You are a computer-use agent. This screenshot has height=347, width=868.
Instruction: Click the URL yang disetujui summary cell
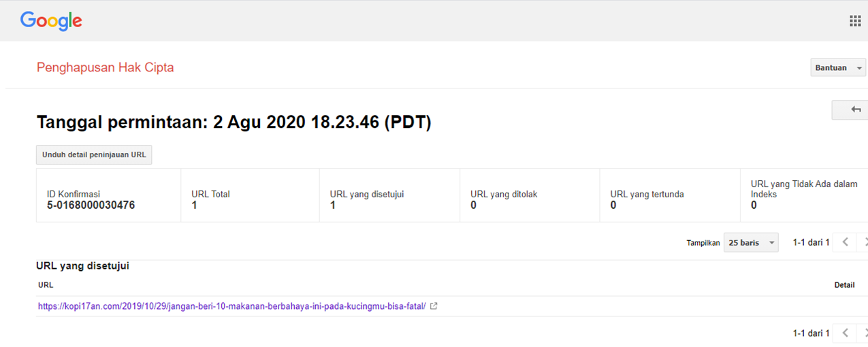coord(389,195)
